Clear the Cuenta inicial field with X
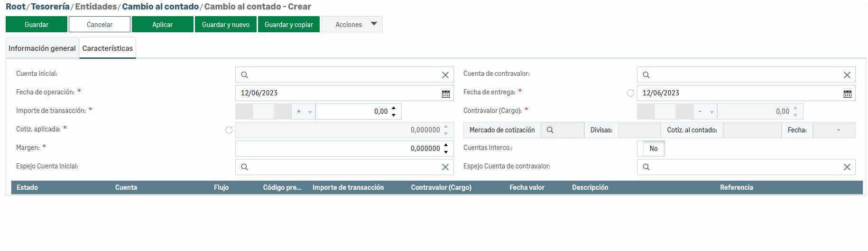This screenshot has width=868, height=251. (x=445, y=75)
